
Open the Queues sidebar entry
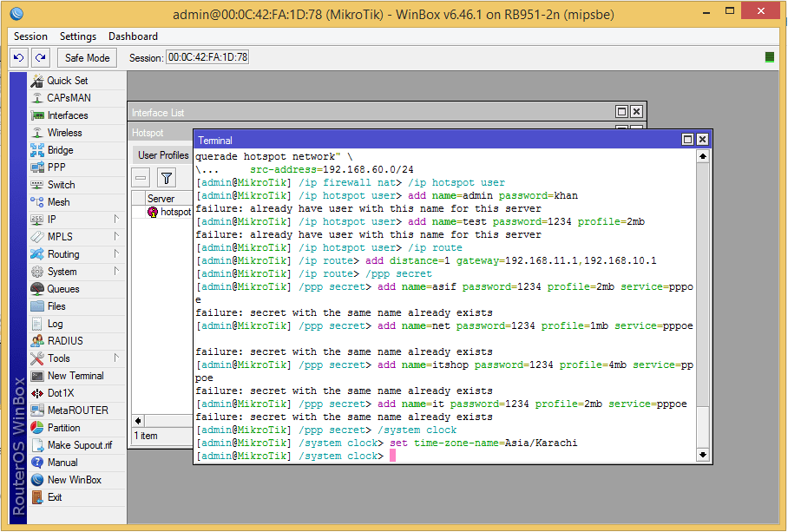point(63,289)
